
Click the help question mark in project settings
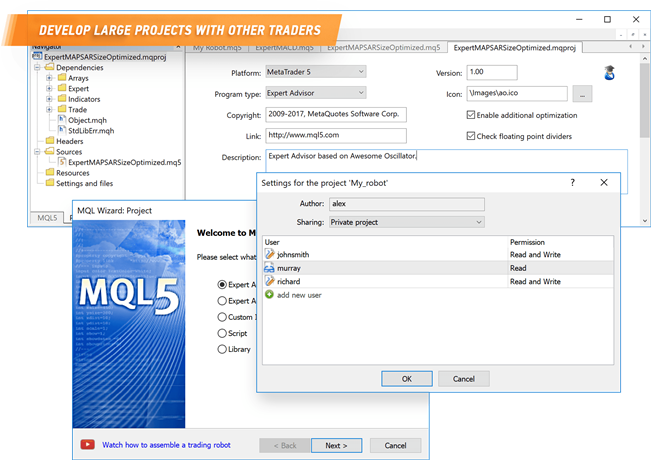pyautogui.click(x=572, y=184)
